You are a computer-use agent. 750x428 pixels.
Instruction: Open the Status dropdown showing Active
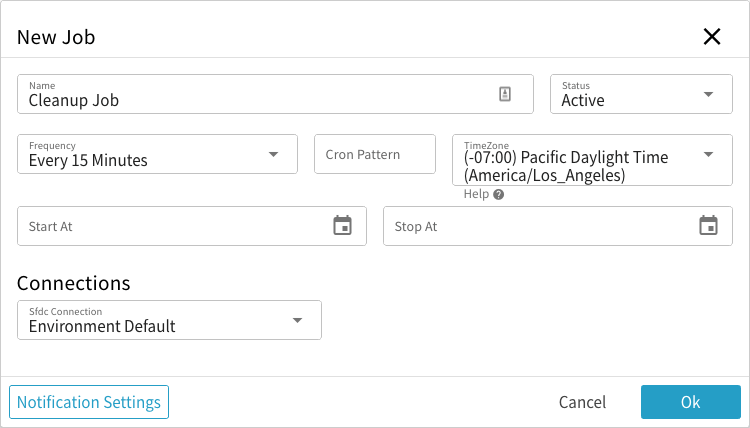coord(628,94)
